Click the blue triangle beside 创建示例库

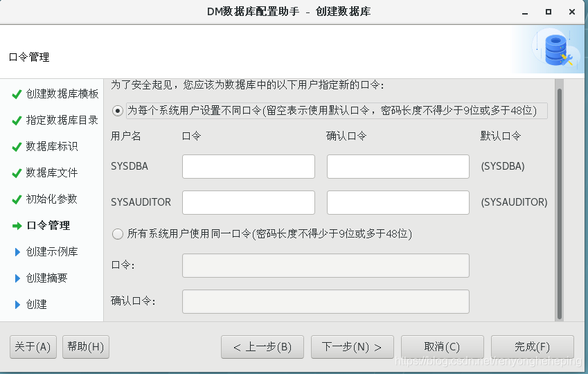(17, 252)
